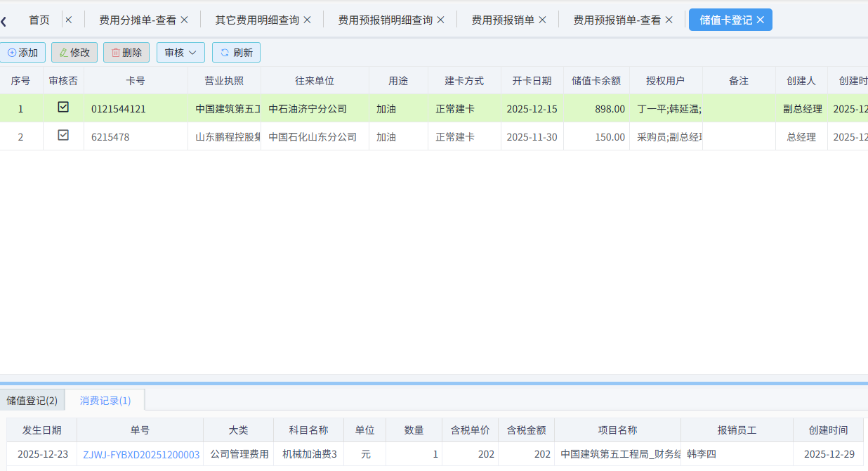This screenshot has height=471, width=868.
Task: Click the 首页 home tab
Action: click(x=39, y=20)
